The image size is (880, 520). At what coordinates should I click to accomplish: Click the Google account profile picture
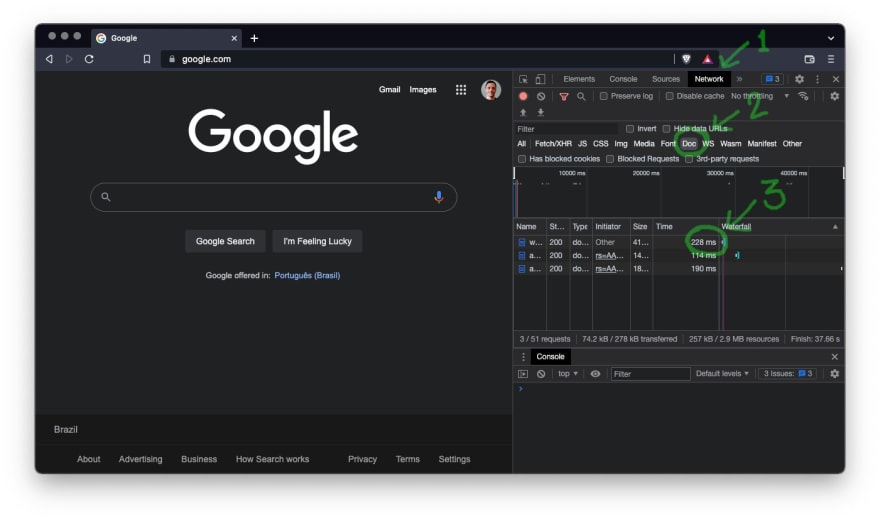491,90
